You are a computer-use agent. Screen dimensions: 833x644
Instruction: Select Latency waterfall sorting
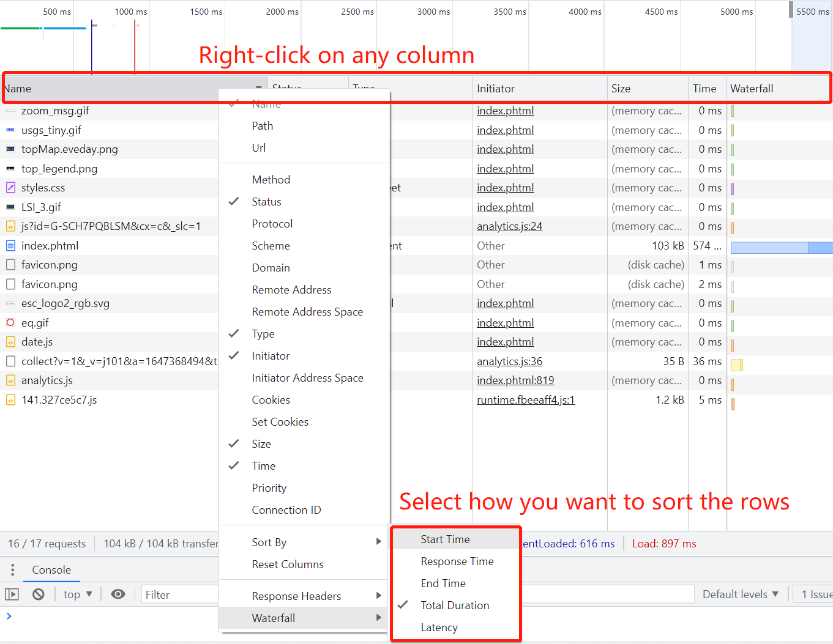[456, 627]
